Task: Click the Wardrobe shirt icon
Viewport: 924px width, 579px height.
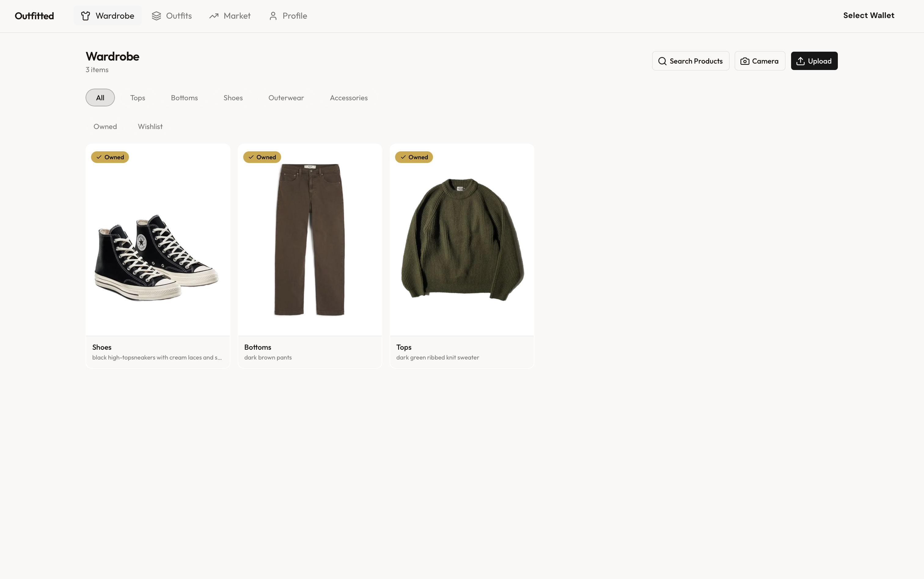Action: [85, 16]
